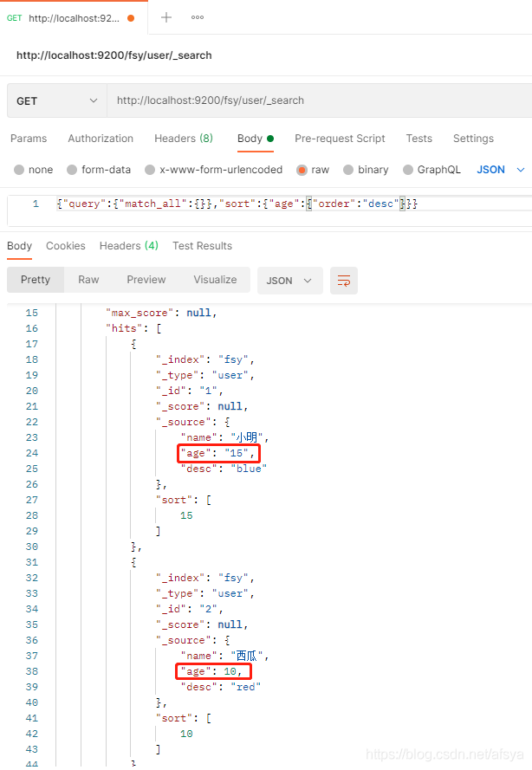Image resolution: width=532 pixels, height=770 pixels.
Task: Click the sort value 10 line
Action: point(186,734)
